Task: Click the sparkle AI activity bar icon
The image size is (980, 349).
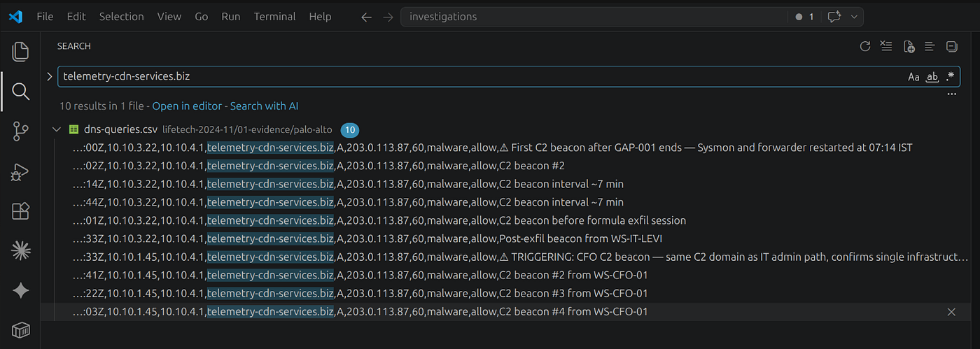Action: pyautogui.click(x=20, y=291)
